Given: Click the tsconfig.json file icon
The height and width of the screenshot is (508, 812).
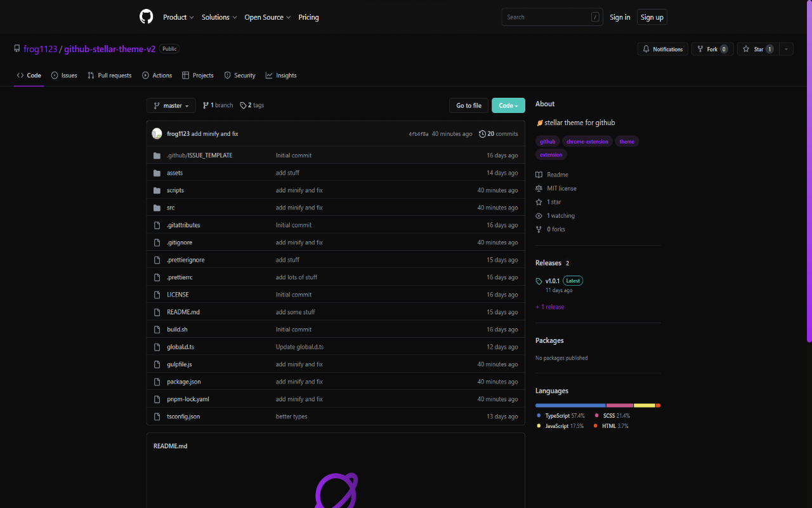Looking at the screenshot, I should (157, 417).
